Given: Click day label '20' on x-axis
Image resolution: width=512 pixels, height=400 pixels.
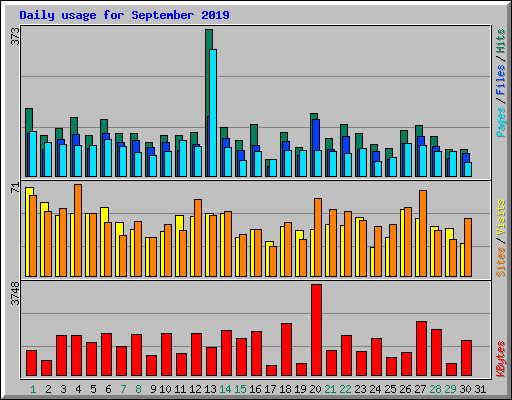Looking at the screenshot, I should [315, 389].
